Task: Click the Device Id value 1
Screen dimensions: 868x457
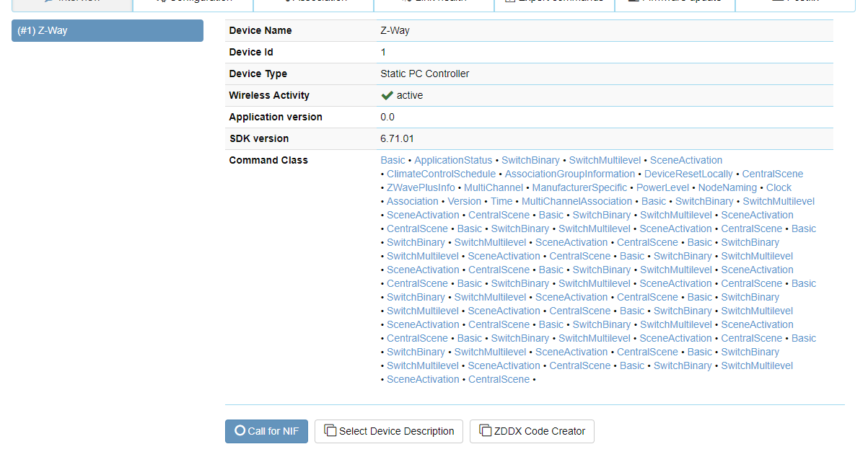Action: tap(383, 52)
